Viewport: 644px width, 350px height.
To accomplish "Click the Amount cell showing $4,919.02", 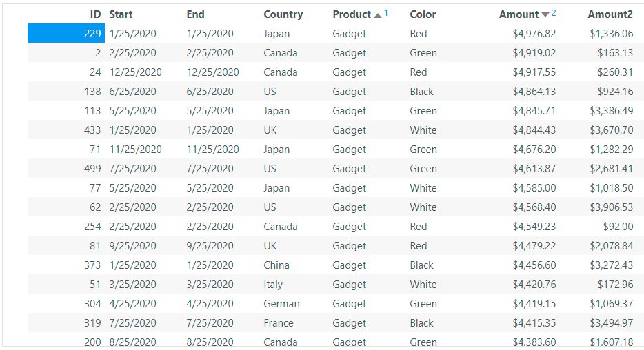I will 534,53.
